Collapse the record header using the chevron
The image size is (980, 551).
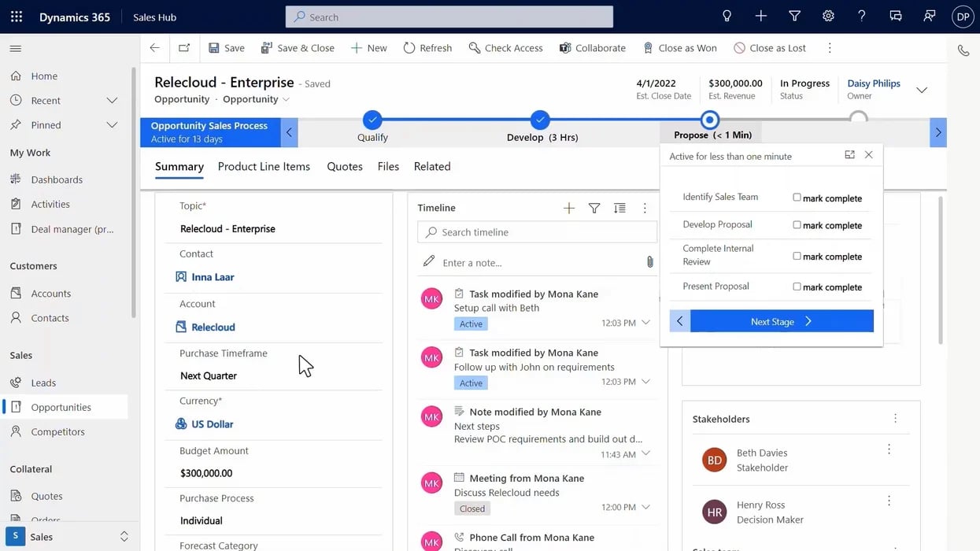tap(921, 89)
